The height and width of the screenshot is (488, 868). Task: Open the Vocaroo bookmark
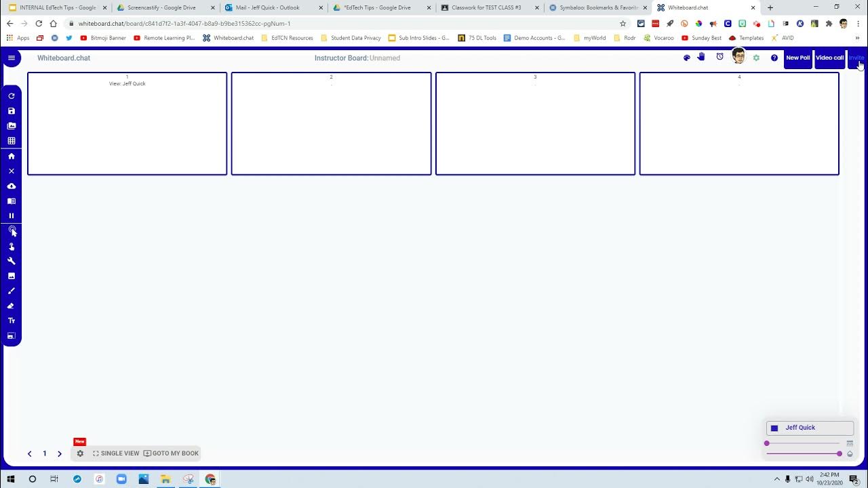point(658,38)
